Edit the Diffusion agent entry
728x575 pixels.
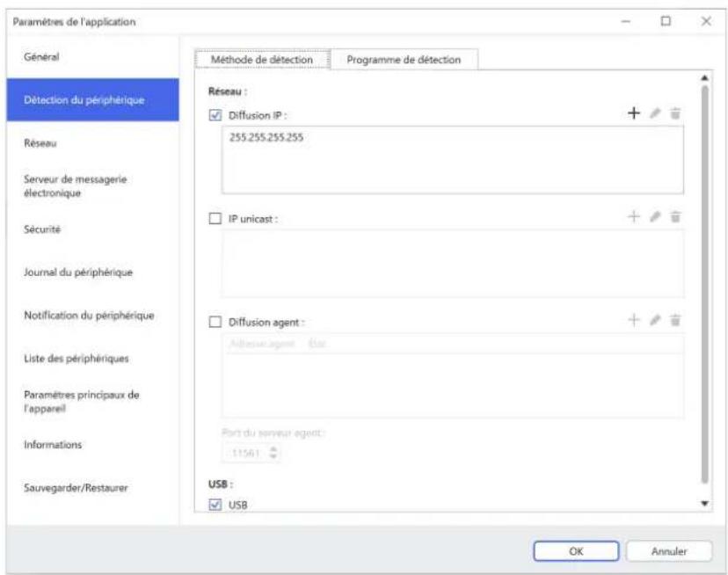(x=655, y=319)
